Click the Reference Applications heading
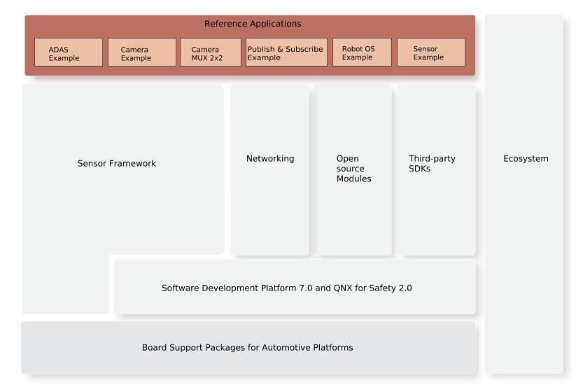Screen dimensions: 576x392 (253, 24)
